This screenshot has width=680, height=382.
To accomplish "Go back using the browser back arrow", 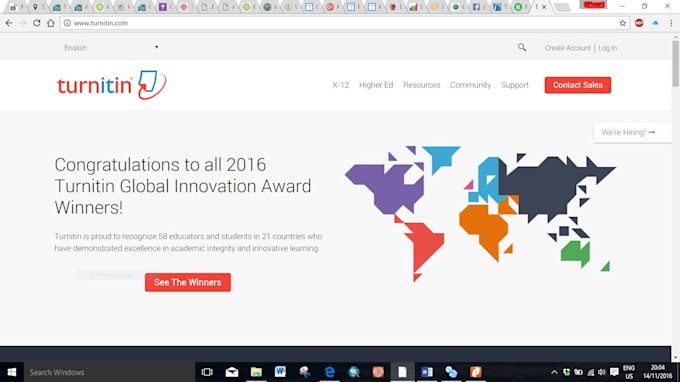I will pos(9,23).
